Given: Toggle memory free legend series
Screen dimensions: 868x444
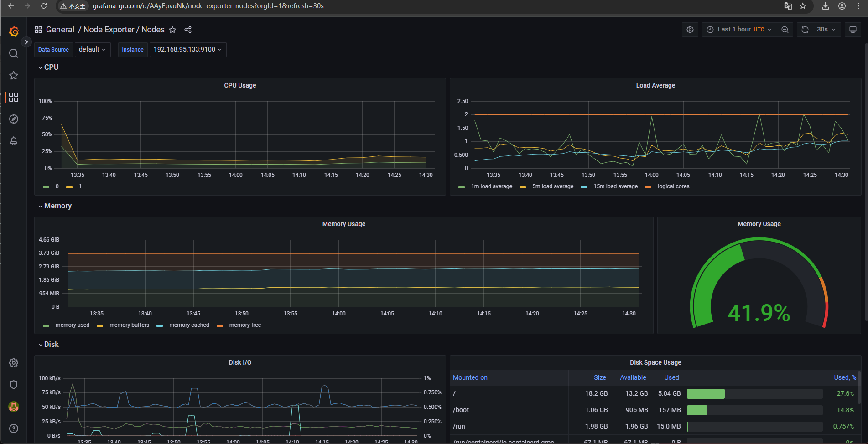Looking at the screenshot, I should 245,325.
